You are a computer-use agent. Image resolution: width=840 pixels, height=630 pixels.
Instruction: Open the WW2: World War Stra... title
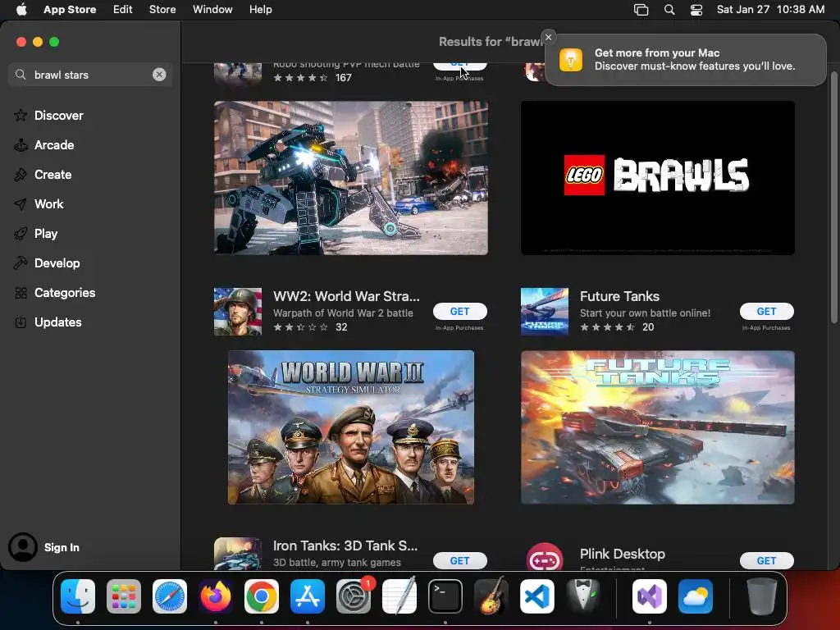(x=346, y=296)
